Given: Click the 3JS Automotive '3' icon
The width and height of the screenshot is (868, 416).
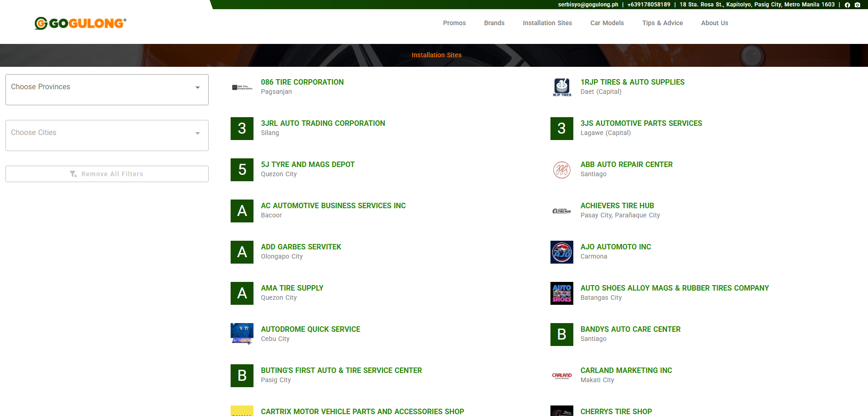Looking at the screenshot, I should point(562,129).
